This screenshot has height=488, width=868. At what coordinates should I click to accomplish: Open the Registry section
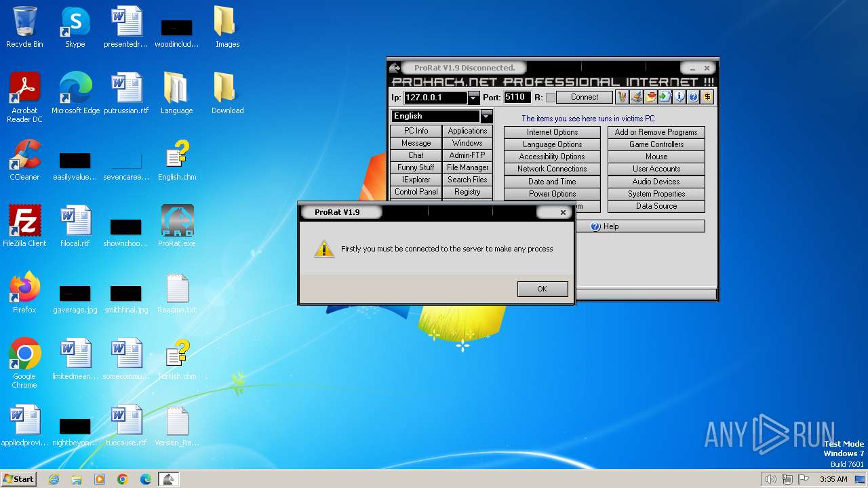click(x=467, y=192)
